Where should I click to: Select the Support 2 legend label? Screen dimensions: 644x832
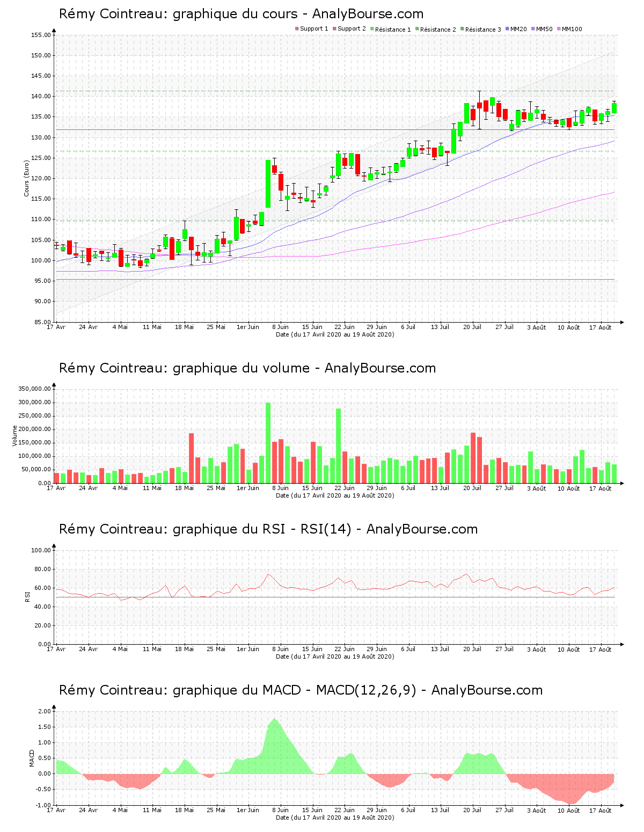[352, 29]
